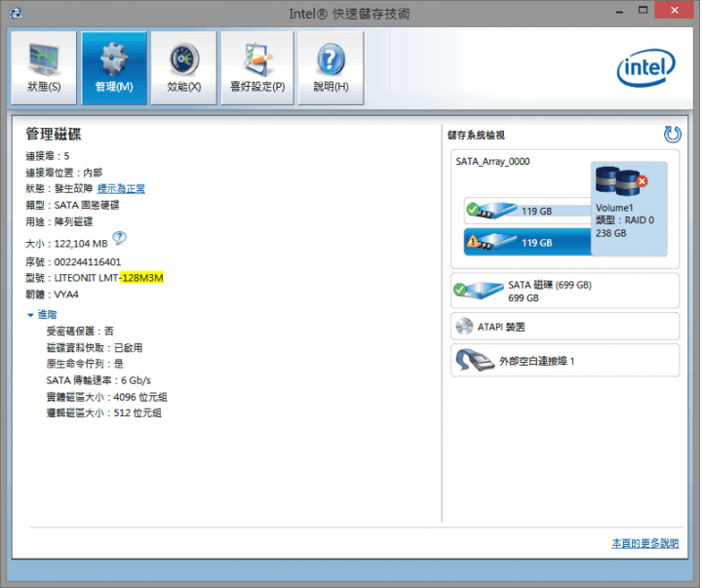Click the SATA 傳輸速率 6 Gb/s text
The image size is (702, 588).
point(98,380)
